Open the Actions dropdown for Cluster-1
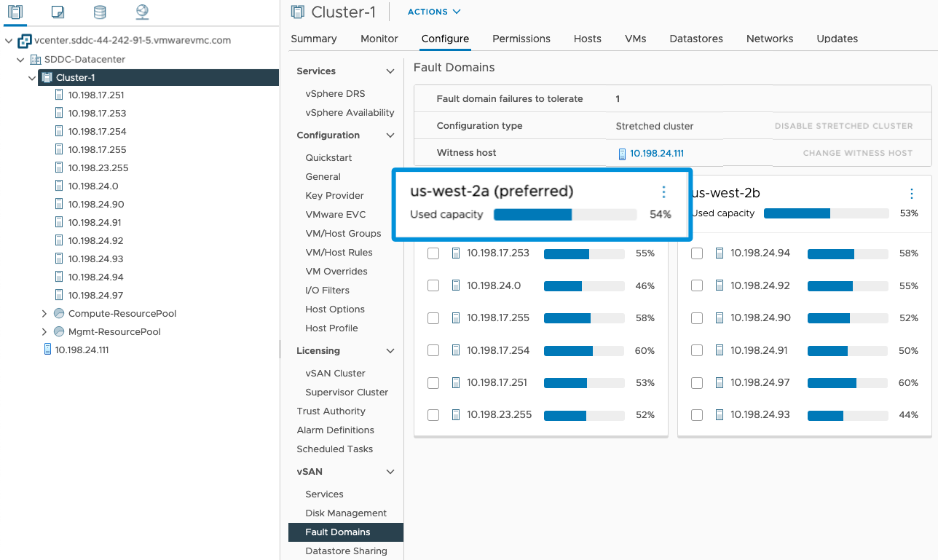The width and height of the screenshot is (938, 560). point(434,12)
